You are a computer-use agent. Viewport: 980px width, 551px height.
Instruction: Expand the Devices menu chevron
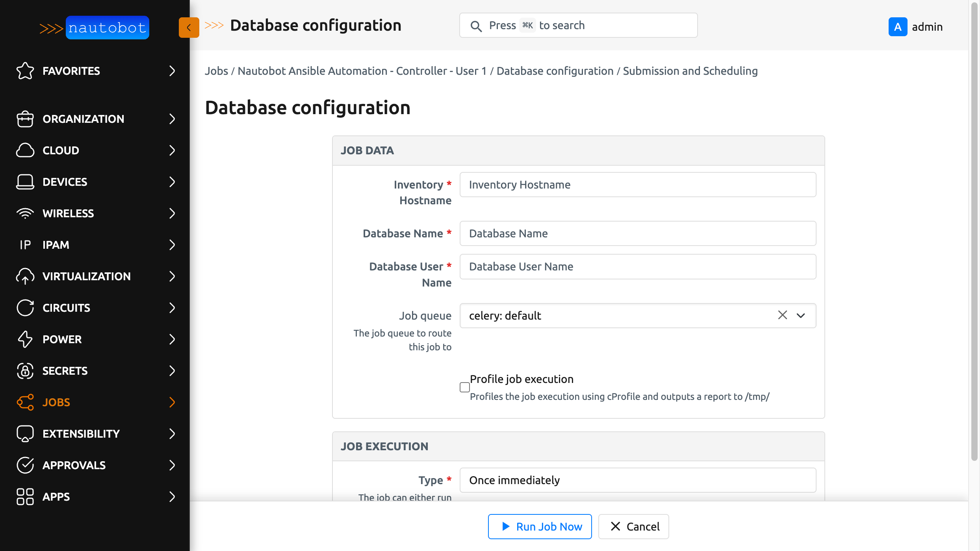172,182
